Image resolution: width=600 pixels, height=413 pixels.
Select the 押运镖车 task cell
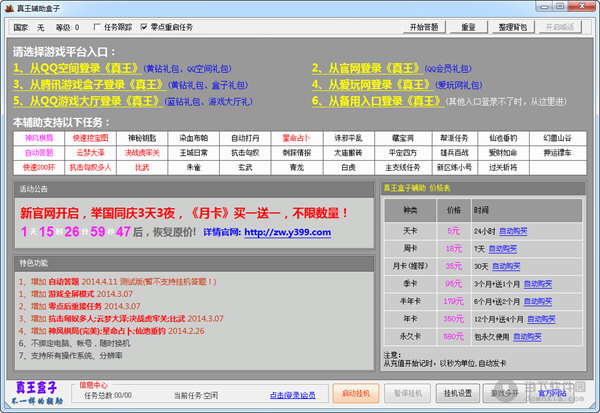click(x=558, y=153)
